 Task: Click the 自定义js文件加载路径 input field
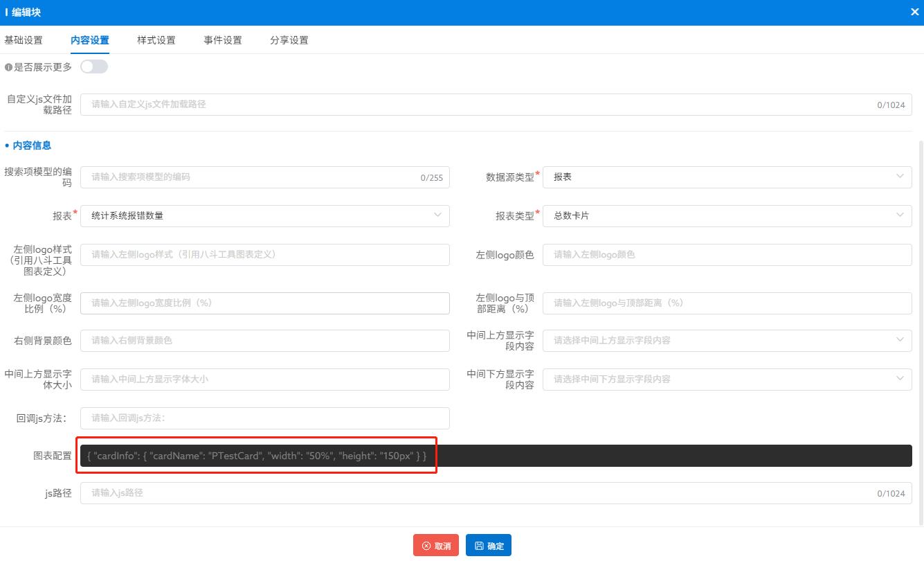(496, 105)
